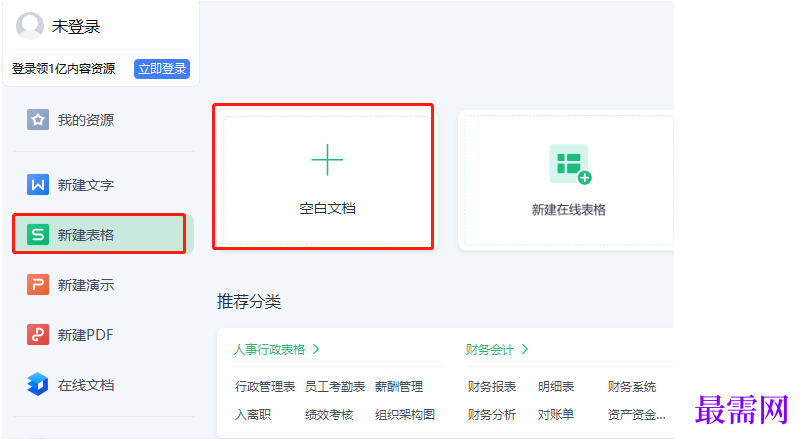Image resolution: width=807 pixels, height=441 pixels.
Task: Click the 我的资源 star icon
Action: coord(38,119)
